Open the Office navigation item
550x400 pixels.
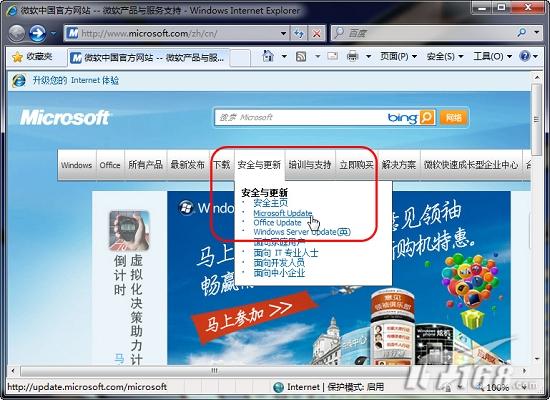point(110,165)
